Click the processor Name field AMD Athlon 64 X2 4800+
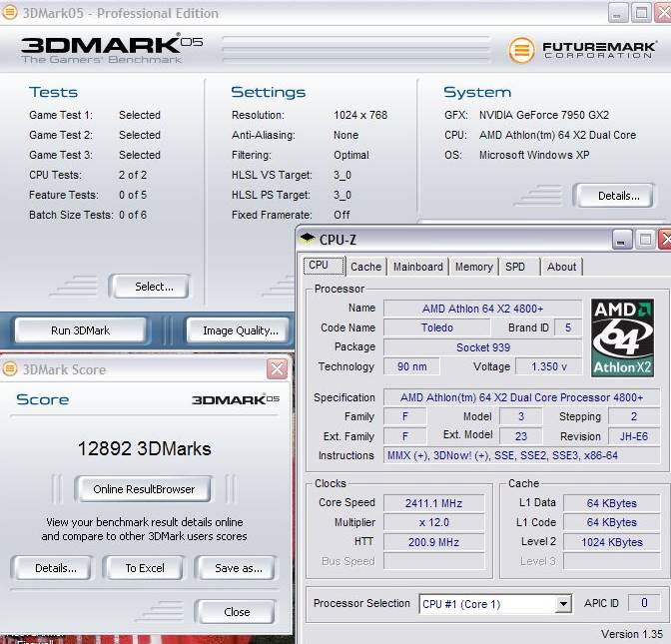671x644 pixels. tap(482, 309)
